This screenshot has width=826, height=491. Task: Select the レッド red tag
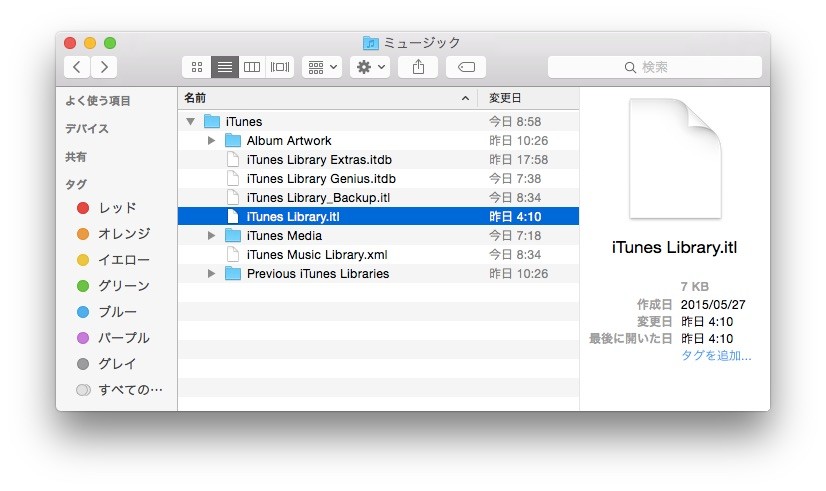pos(107,208)
